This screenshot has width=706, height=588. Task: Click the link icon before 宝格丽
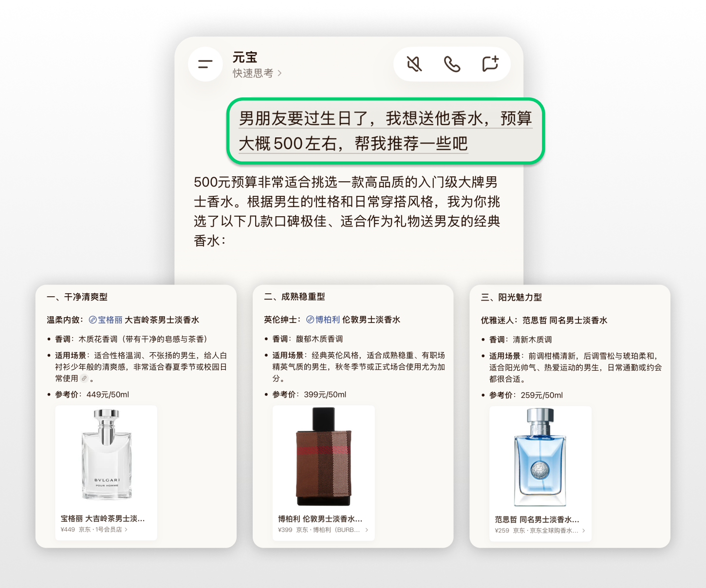coord(93,320)
